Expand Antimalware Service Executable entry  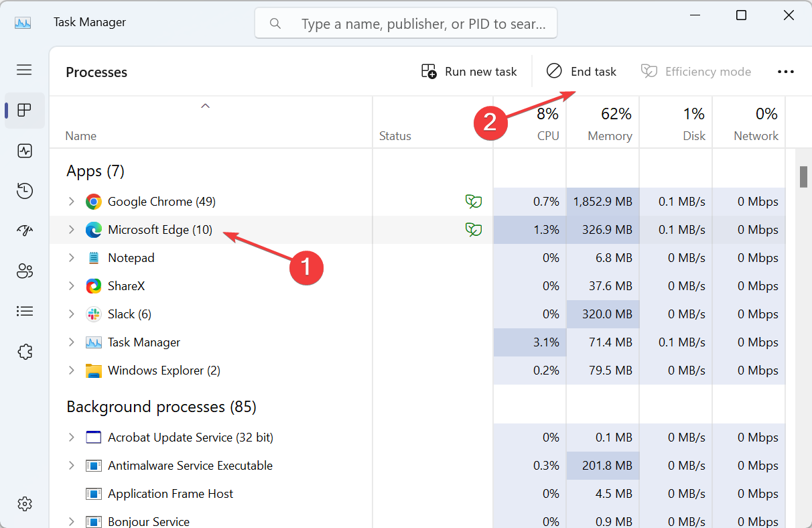click(72, 466)
